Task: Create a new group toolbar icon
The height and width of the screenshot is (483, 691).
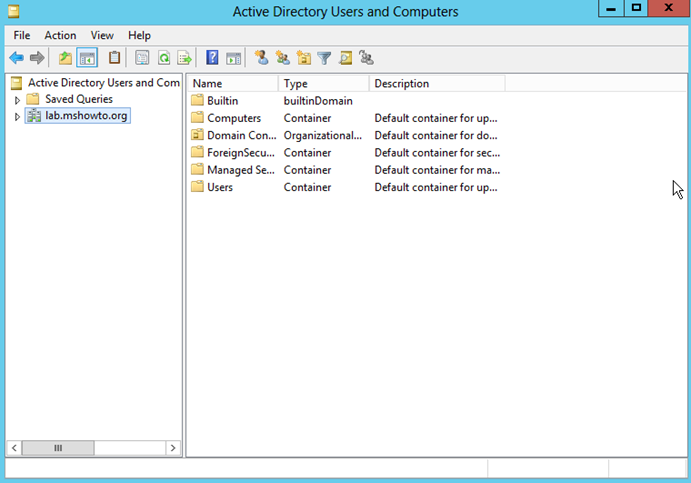Action: coord(282,58)
